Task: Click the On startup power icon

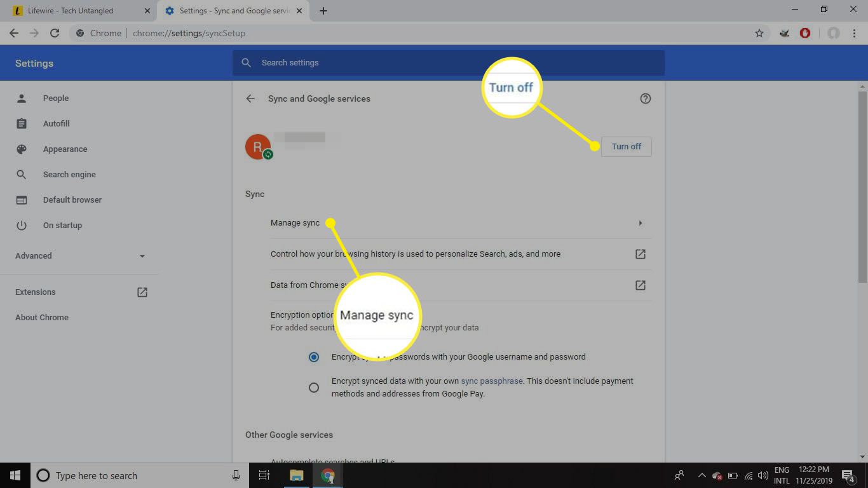Action: [22, 225]
